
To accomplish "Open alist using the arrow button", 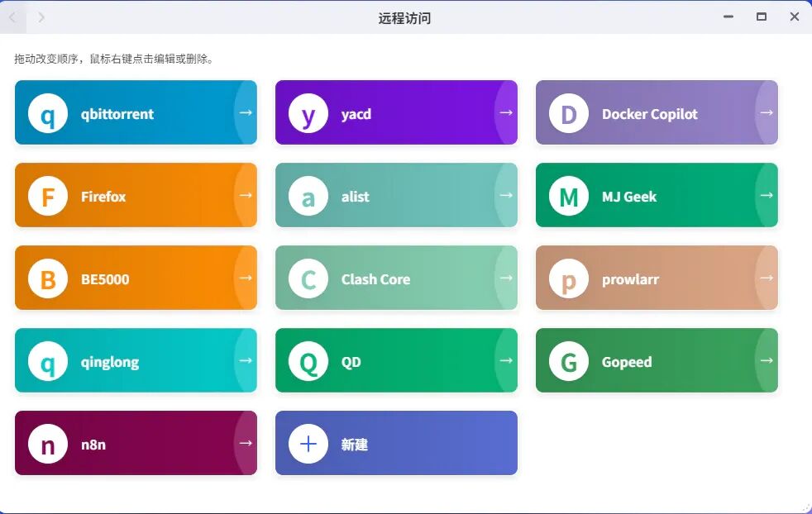I will (x=506, y=195).
